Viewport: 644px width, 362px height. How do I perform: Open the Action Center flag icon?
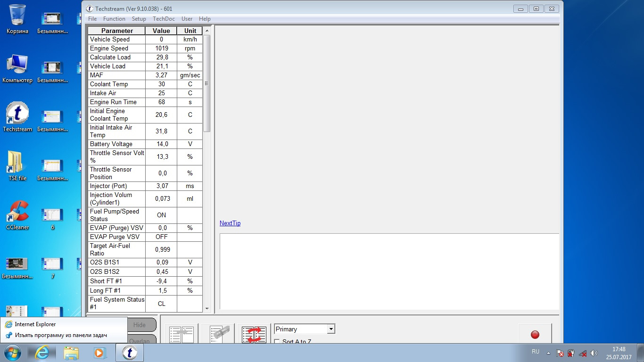(x=560, y=353)
